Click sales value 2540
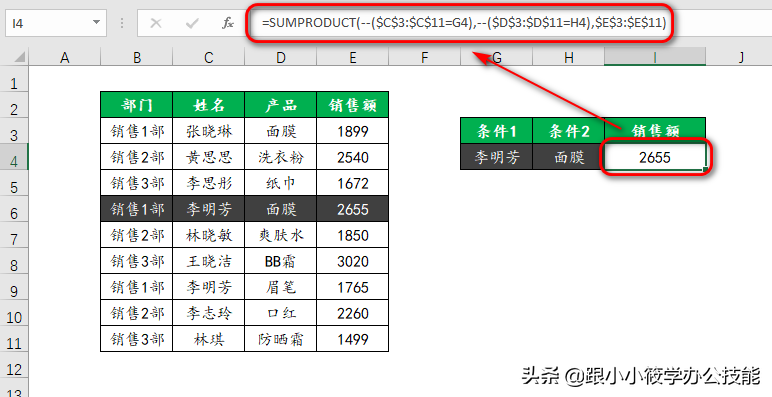This screenshot has width=772, height=397. 353,157
